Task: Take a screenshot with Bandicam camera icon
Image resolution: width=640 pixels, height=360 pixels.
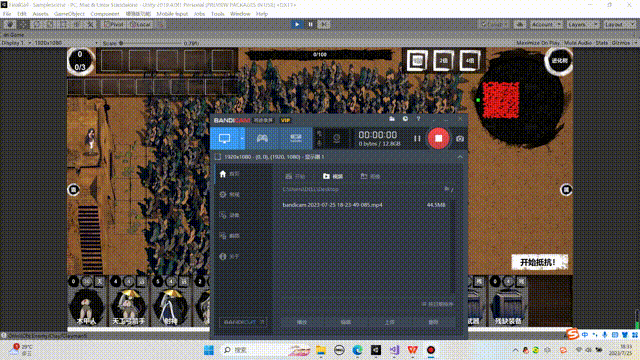Action: click(x=460, y=139)
